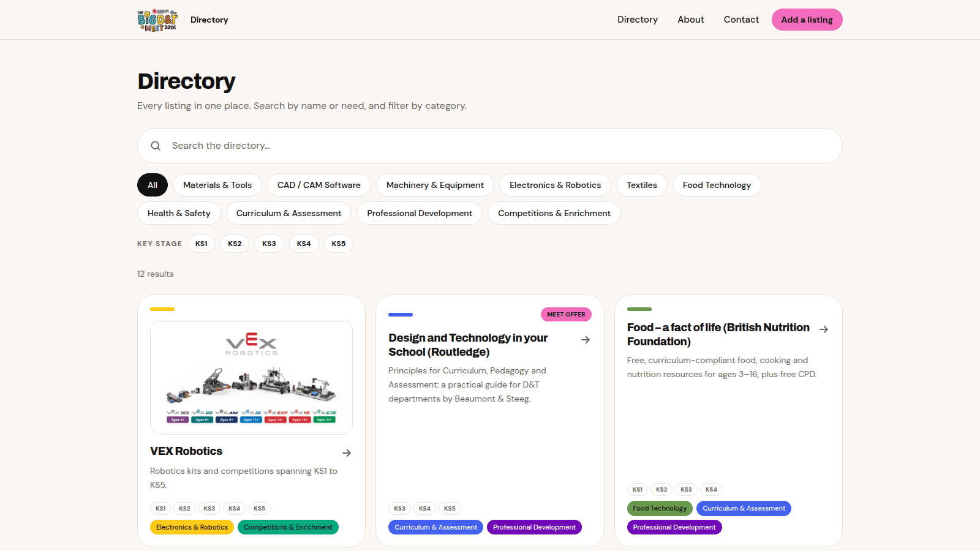Click yellow Electronics & Robotics tag on VEX card
Screen dimensions: 980x551
(192, 527)
